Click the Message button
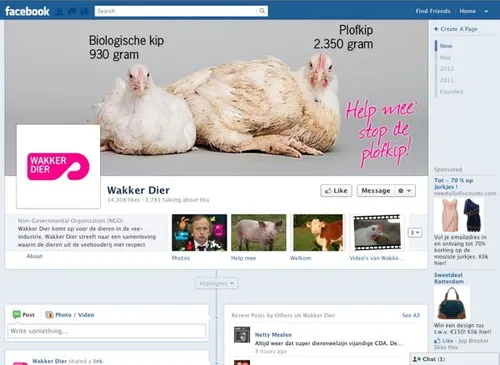Image resolution: width=500 pixels, height=365 pixels. pyautogui.click(x=376, y=191)
